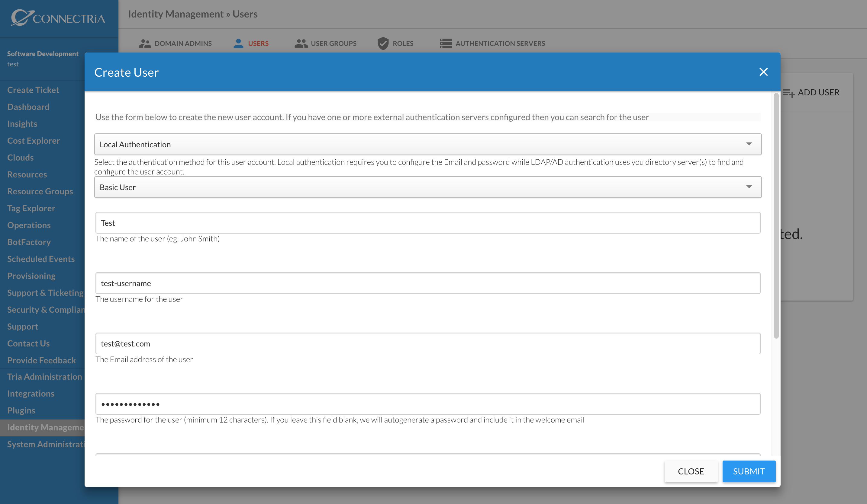
Task: Open Provide Feedback in the sidebar
Action: (41, 360)
